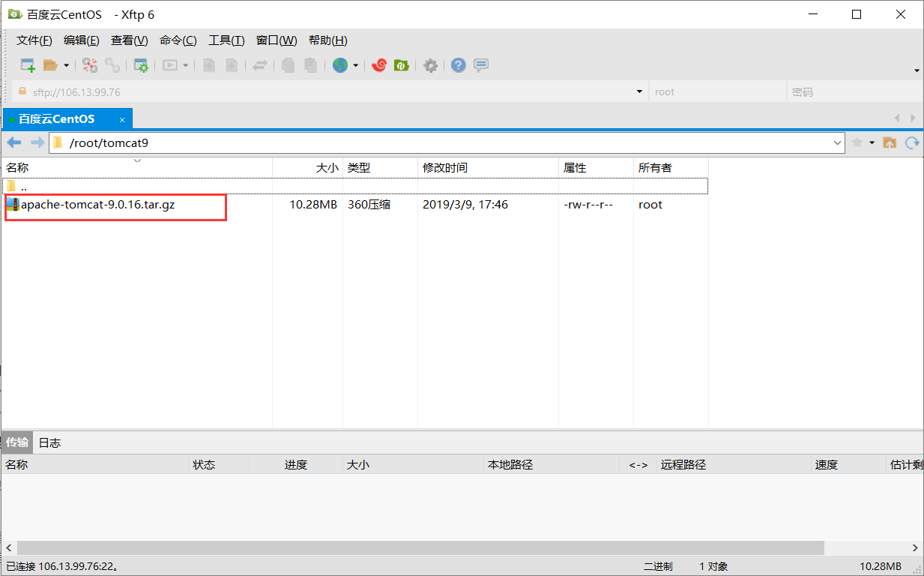Click the horizontal scrollbar at the bottom
This screenshot has height=576, width=924.
click(x=412, y=547)
